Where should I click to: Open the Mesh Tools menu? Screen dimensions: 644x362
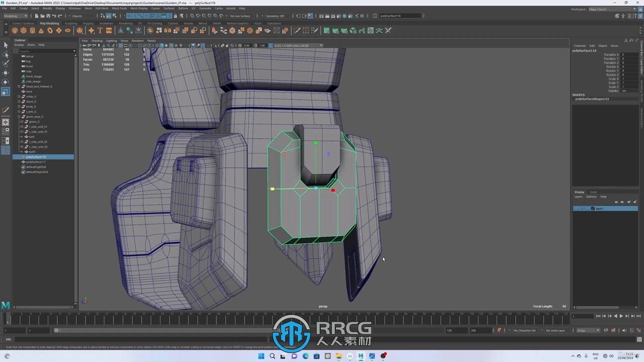click(119, 9)
